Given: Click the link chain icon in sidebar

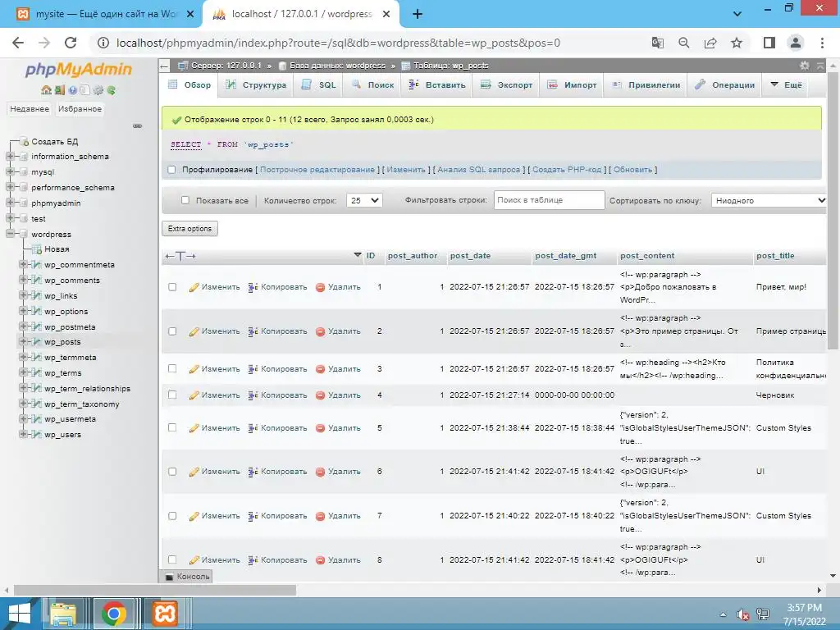Looking at the screenshot, I should tap(138, 126).
